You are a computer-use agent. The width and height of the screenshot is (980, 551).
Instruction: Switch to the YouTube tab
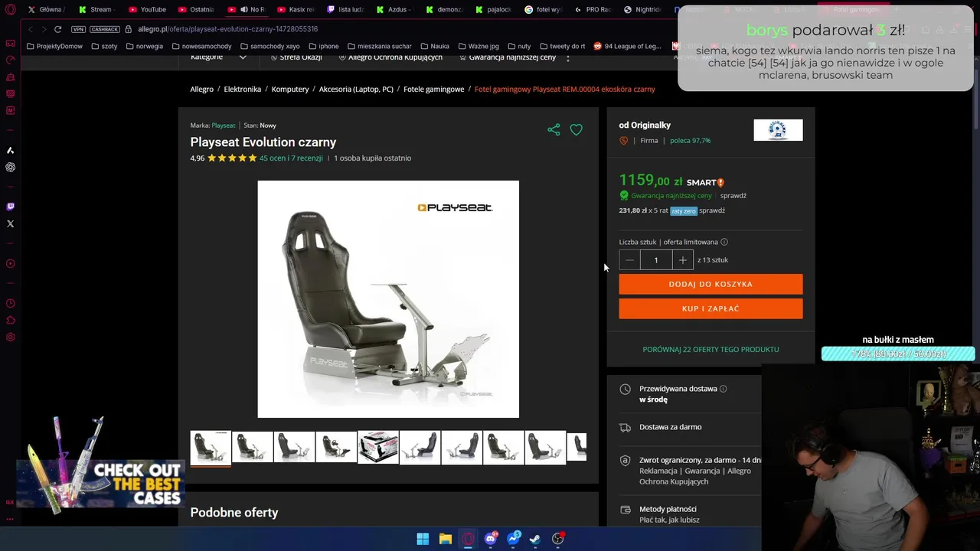pos(148,9)
